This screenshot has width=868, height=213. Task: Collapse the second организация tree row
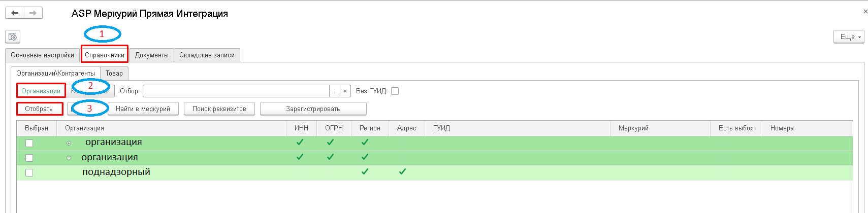tap(69, 158)
